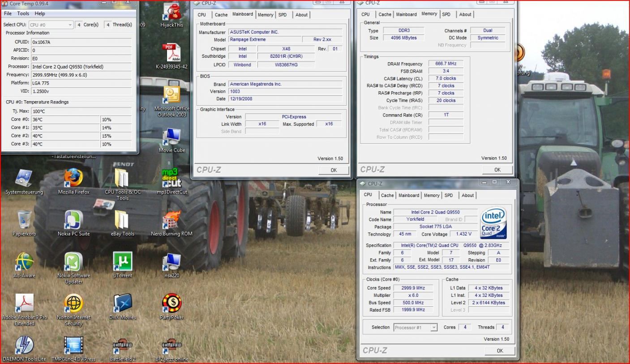Click the VID 1.2500v value
Viewport: 630px width, 364px height.
[x=81, y=91]
